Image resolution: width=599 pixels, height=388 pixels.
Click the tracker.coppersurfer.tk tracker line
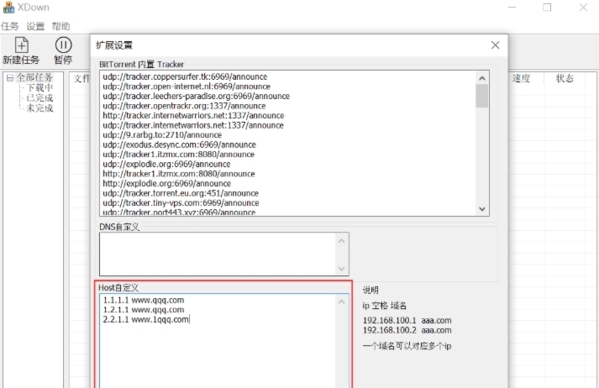185,77
